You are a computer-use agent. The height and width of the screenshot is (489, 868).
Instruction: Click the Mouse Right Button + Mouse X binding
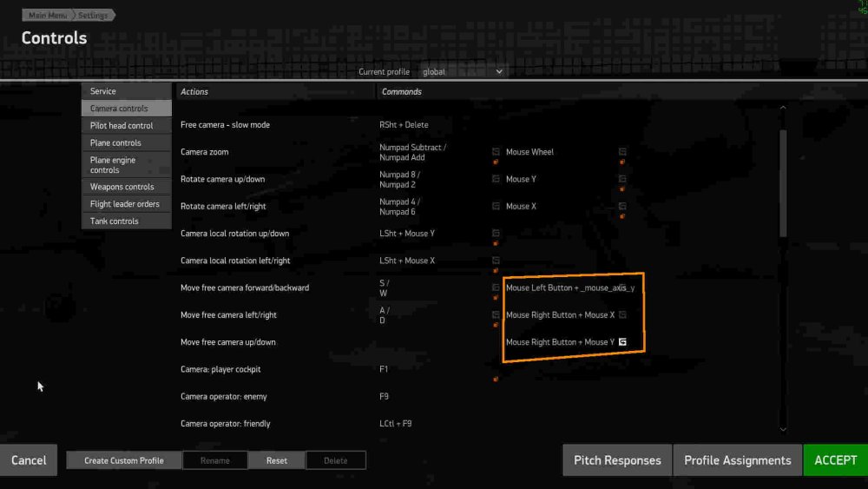pyautogui.click(x=560, y=314)
